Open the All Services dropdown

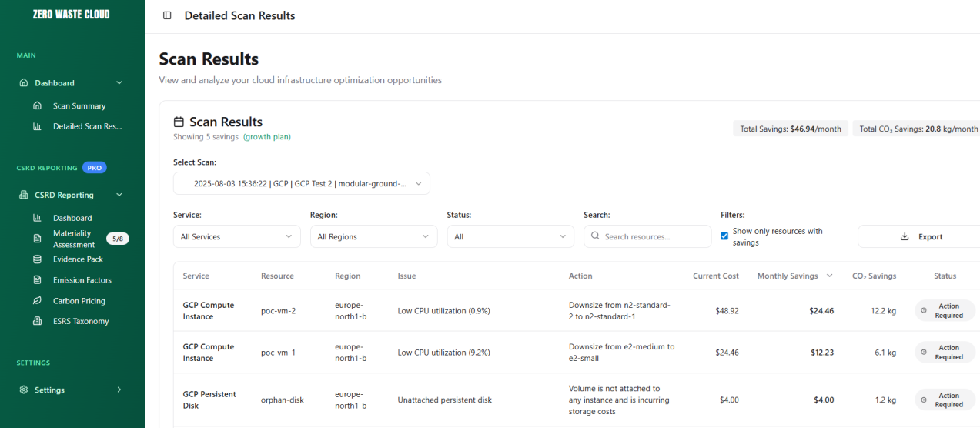237,236
